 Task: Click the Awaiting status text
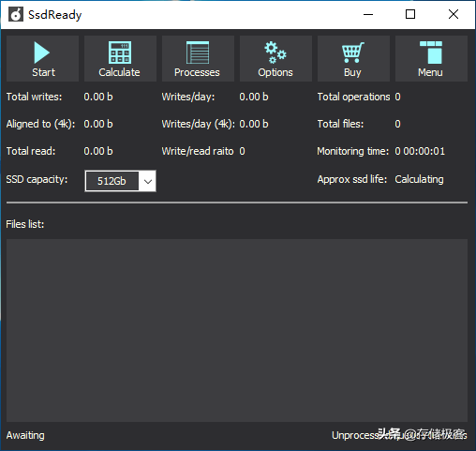pyautogui.click(x=25, y=435)
